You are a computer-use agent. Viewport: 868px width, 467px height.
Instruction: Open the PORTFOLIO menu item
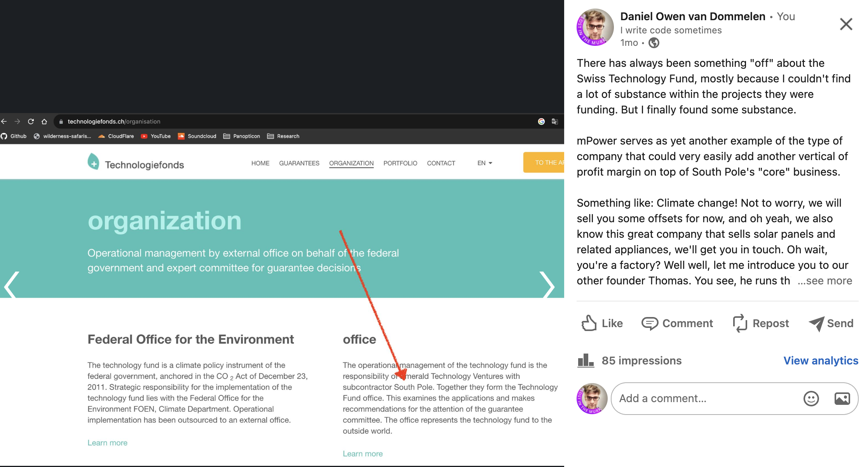(x=400, y=163)
